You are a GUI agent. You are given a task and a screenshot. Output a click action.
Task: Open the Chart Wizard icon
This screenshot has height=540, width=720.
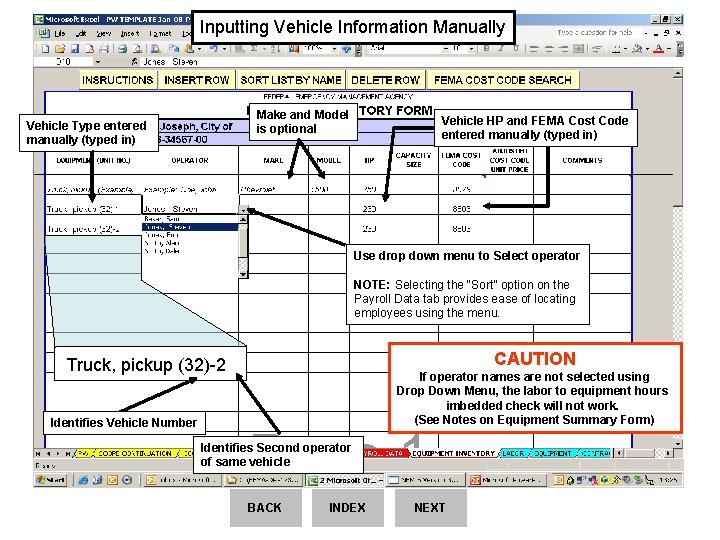pyautogui.click(x=294, y=49)
